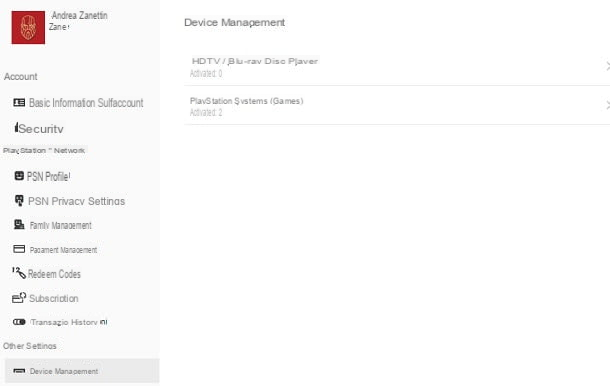Expand chevron for HDTV / Blu-ray Disc Player

click(x=607, y=66)
